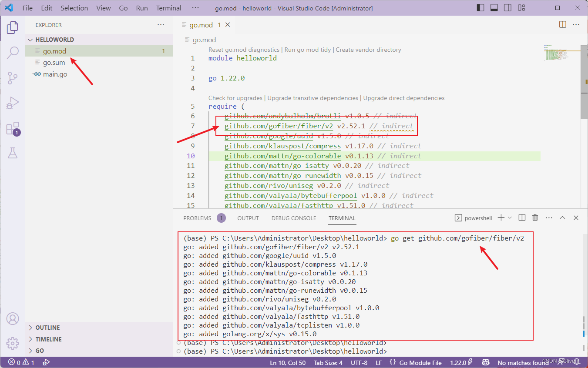Open main.go in the Explorer
This screenshot has width=588, height=368.
[x=99, y=74]
